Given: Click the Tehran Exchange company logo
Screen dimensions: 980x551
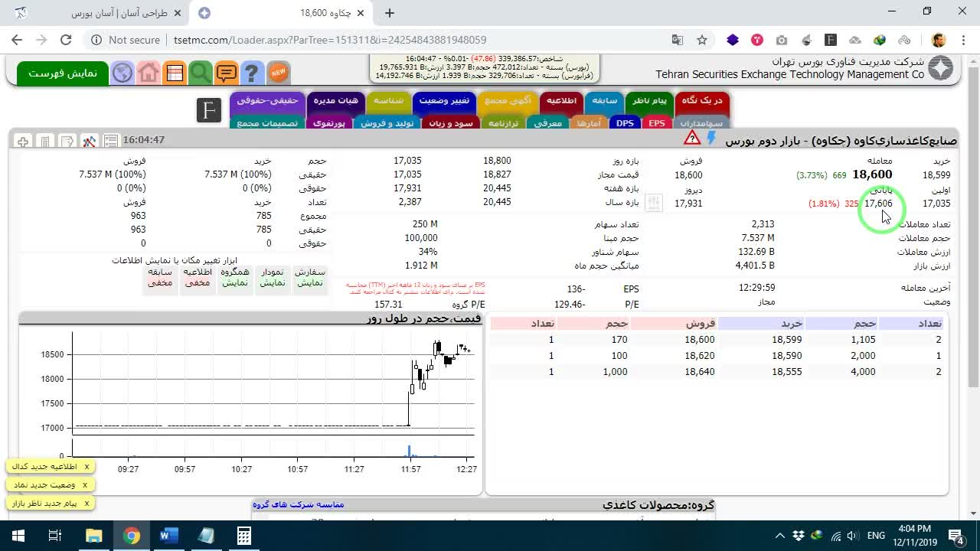Looking at the screenshot, I should tap(941, 68).
